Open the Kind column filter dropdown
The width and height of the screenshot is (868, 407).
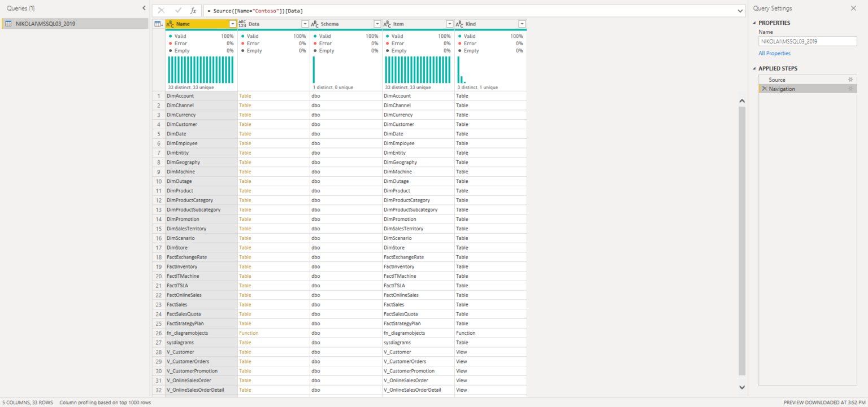pyautogui.click(x=522, y=24)
